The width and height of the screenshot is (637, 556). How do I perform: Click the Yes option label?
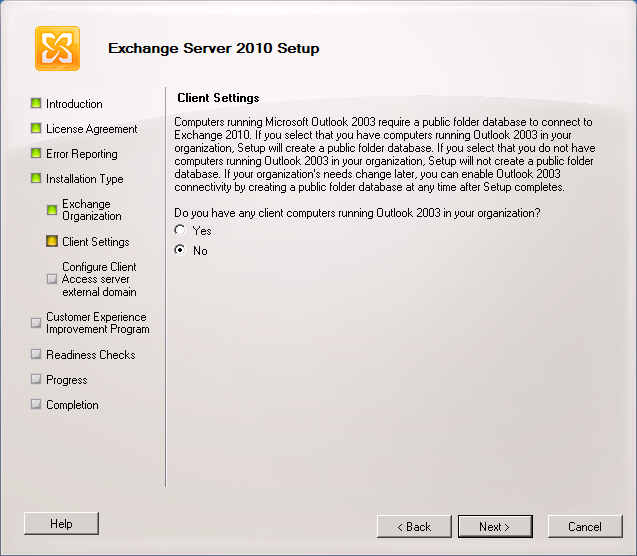tap(201, 231)
